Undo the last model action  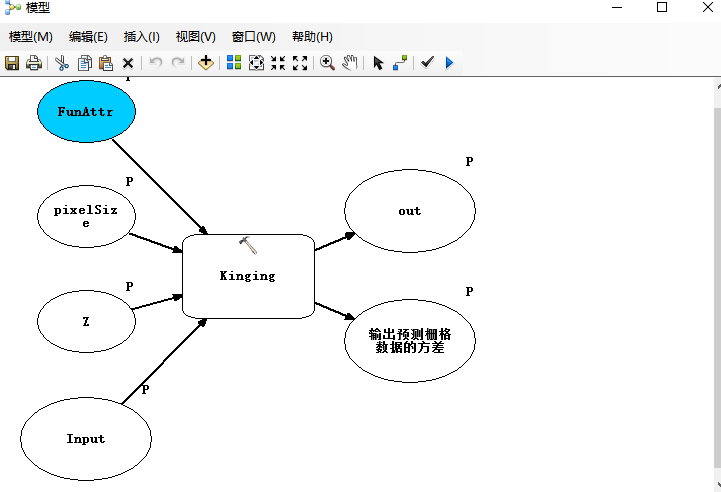(156, 63)
